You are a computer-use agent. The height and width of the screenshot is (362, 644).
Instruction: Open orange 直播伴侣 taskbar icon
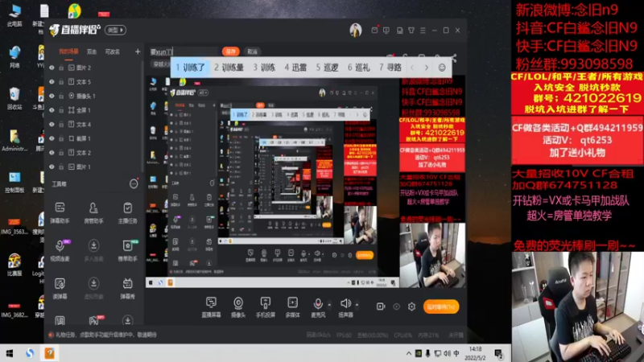(x=49, y=353)
